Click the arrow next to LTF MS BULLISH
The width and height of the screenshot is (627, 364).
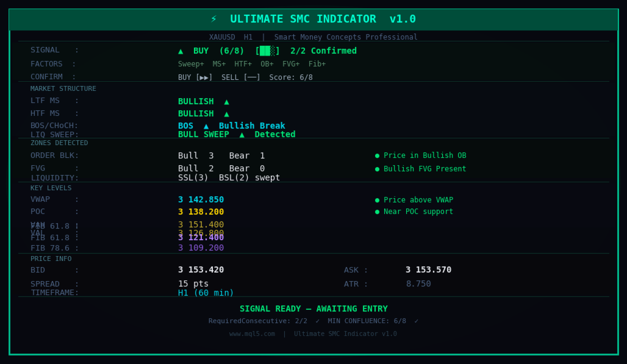[226, 102]
